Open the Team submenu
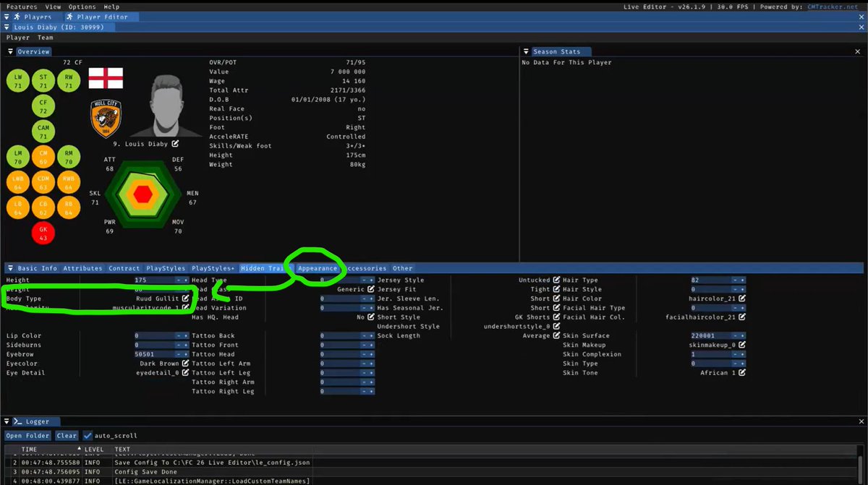This screenshot has height=485, width=868. coord(45,38)
